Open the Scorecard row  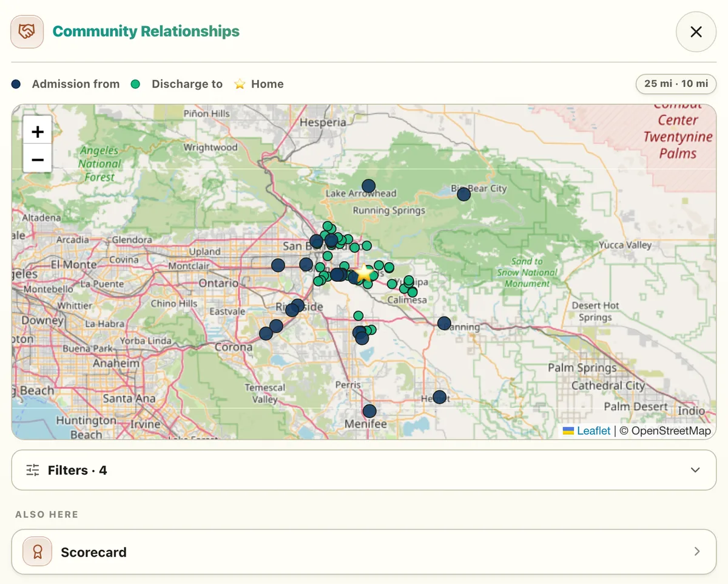364,552
